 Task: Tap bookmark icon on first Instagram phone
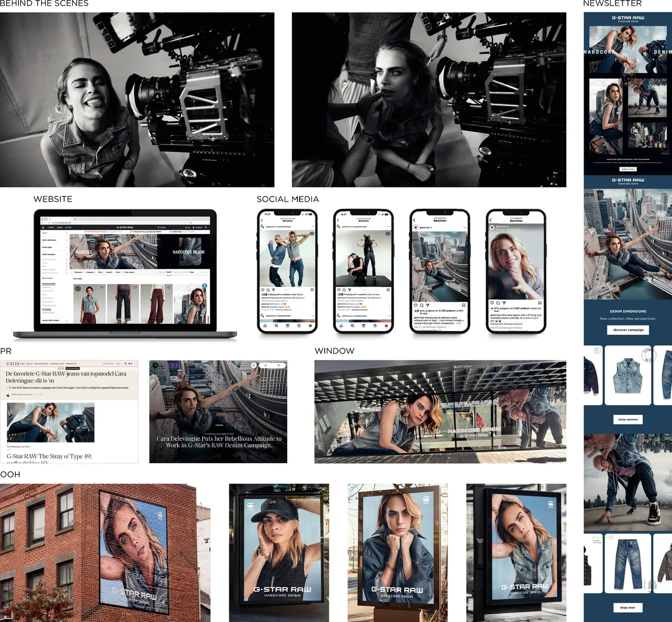pyautogui.click(x=312, y=289)
